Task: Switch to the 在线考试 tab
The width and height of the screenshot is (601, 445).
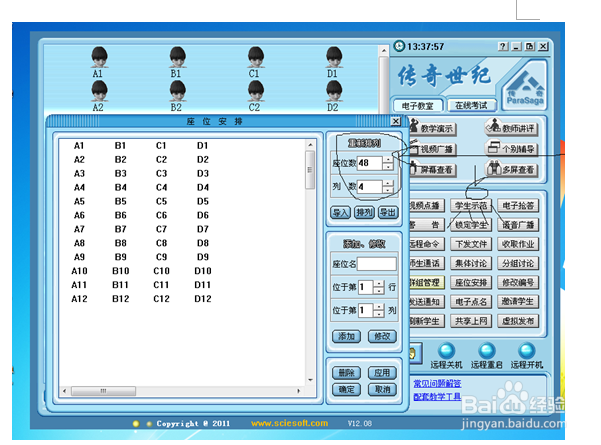Action: coord(471,105)
